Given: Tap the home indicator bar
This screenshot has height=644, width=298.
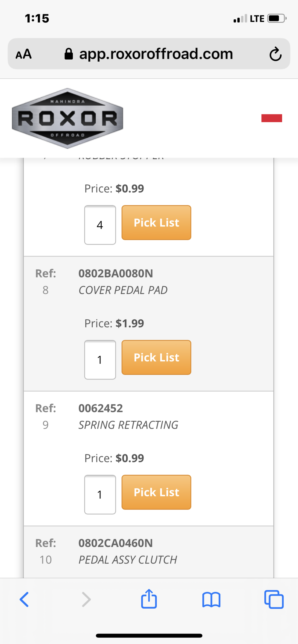Looking at the screenshot, I should (x=149, y=636).
